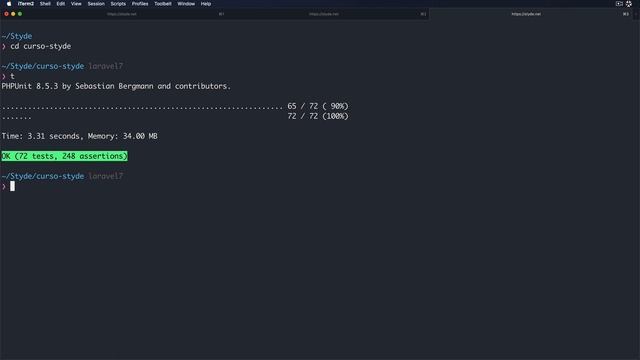Open the Help menu
The height and width of the screenshot is (360, 640).
pyautogui.click(x=206, y=4)
